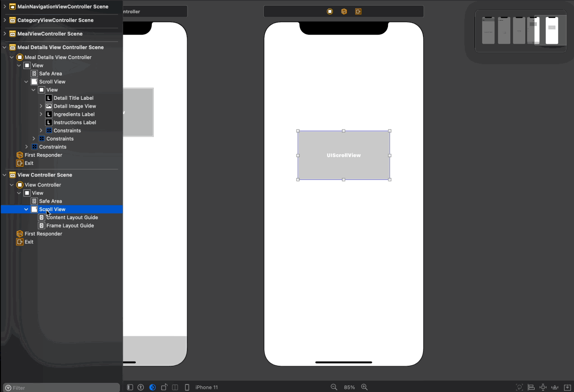Open the Align constraints icon
This screenshot has height=392, width=574.
coord(531,387)
